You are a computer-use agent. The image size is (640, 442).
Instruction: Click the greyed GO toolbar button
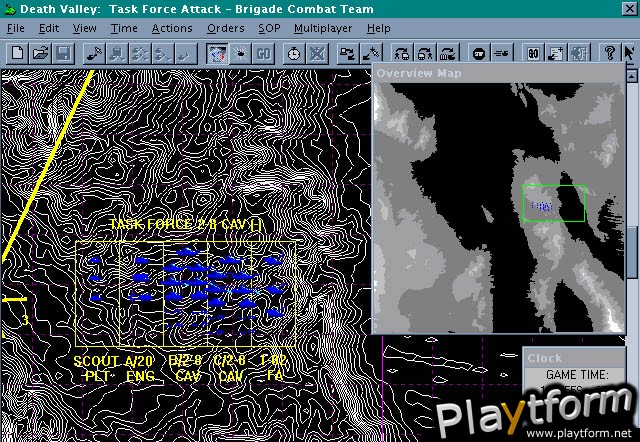click(263, 53)
